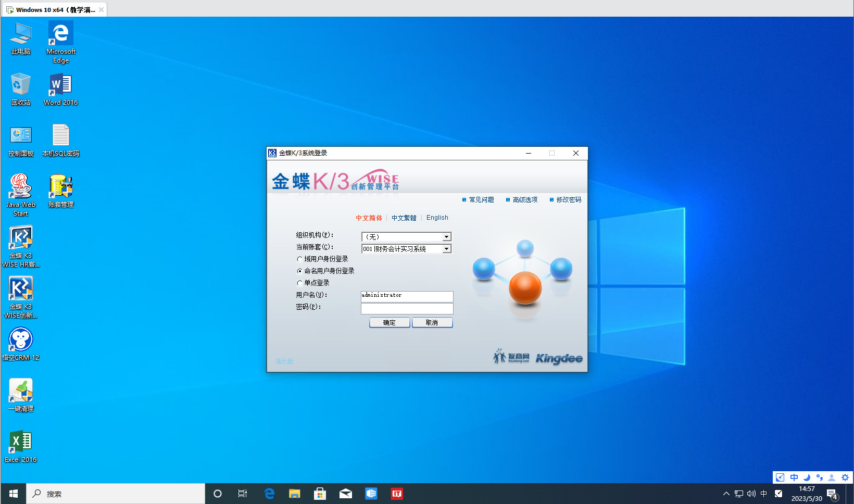Viewport: 854px width, 504px height.
Task: Click the 密码 input field
Action: (x=407, y=309)
